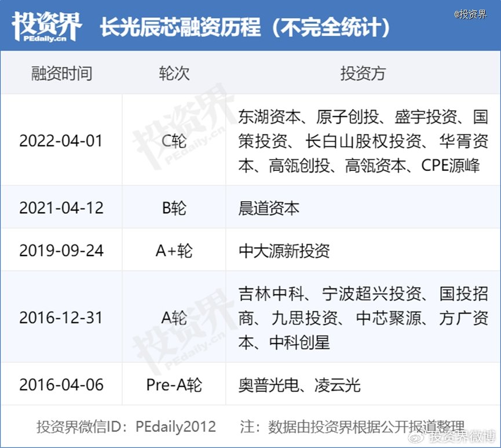Image resolution: width=501 pixels, height=448 pixels.
Task: Click the C轮 round cell
Action: [x=174, y=141]
